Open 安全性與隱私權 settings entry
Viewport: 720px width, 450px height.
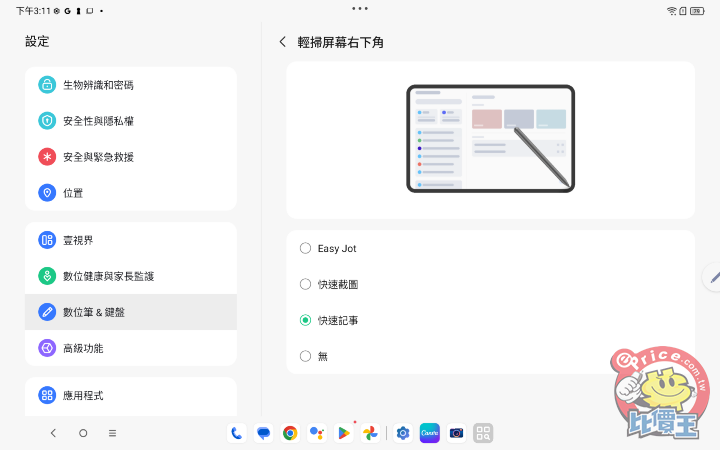point(131,121)
